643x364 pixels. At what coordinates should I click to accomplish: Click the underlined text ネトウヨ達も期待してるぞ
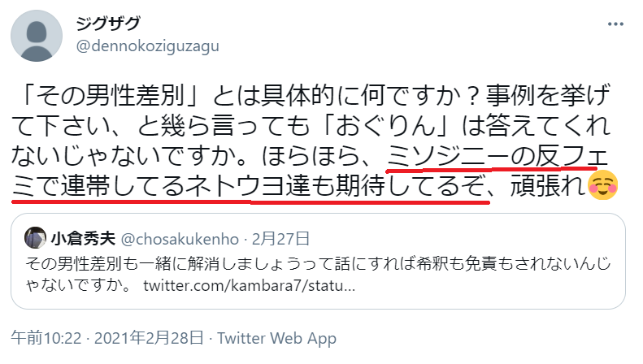coord(336,186)
